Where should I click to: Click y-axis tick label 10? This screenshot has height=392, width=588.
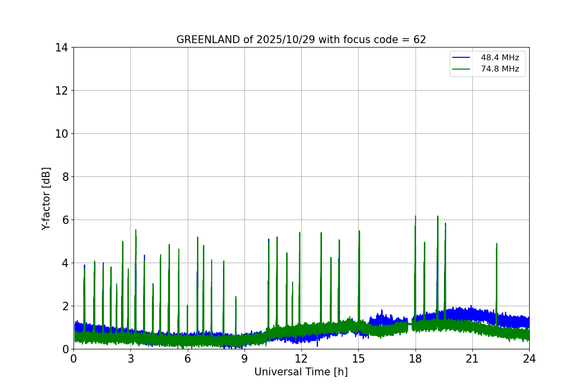[x=61, y=134]
